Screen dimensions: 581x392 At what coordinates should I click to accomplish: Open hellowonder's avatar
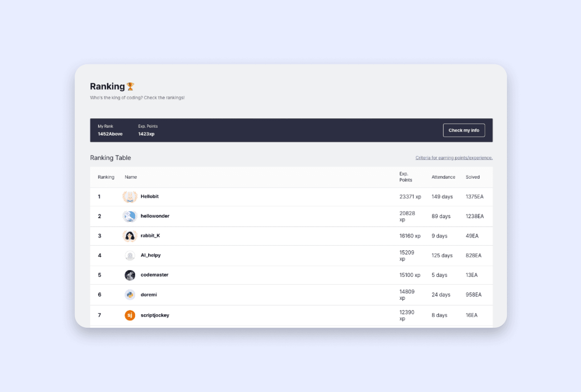(x=130, y=216)
